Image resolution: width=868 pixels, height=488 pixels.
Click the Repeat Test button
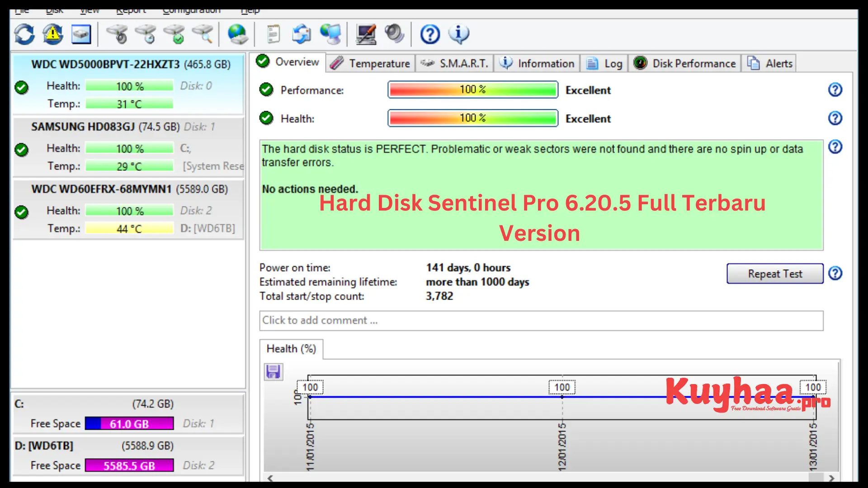click(x=775, y=274)
